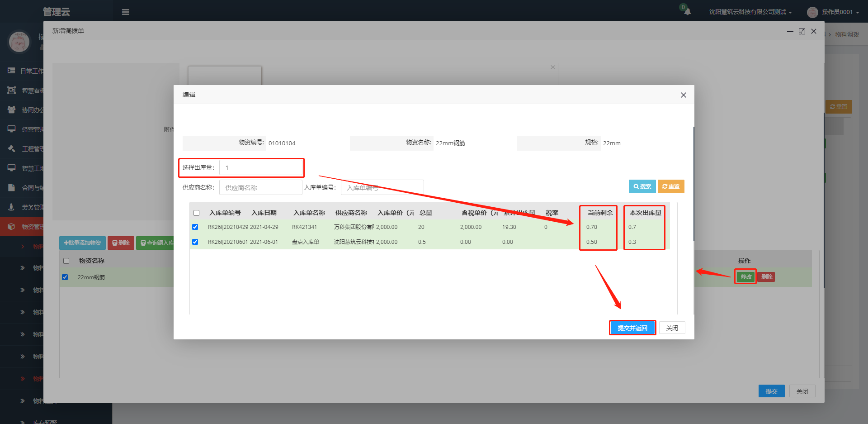Toggle the 物资名称 header checkbox

point(66,261)
